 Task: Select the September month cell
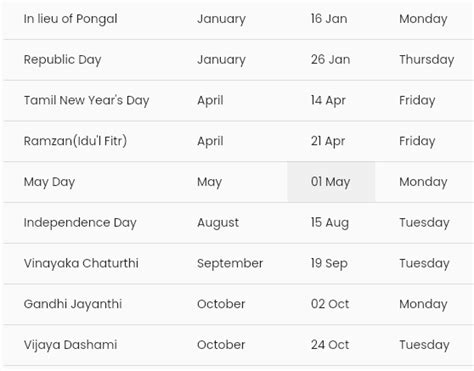click(x=230, y=263)
